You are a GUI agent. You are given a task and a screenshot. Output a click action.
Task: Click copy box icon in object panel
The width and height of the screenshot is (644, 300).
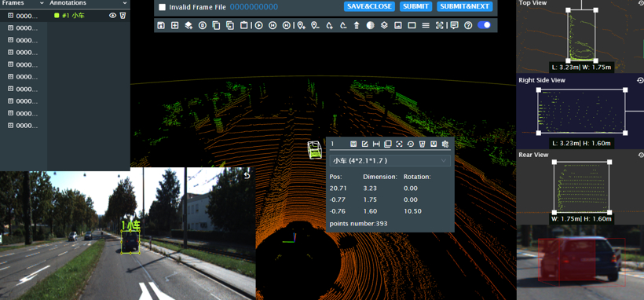pos(387,144)
